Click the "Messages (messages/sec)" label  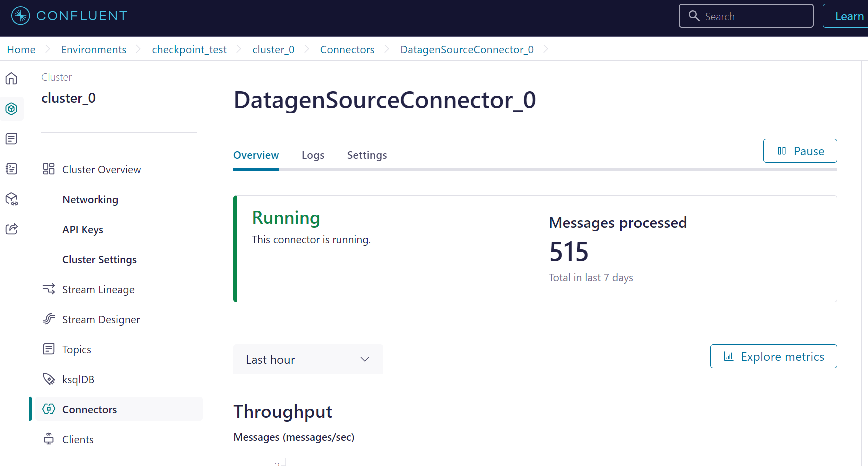click(294, 437)
